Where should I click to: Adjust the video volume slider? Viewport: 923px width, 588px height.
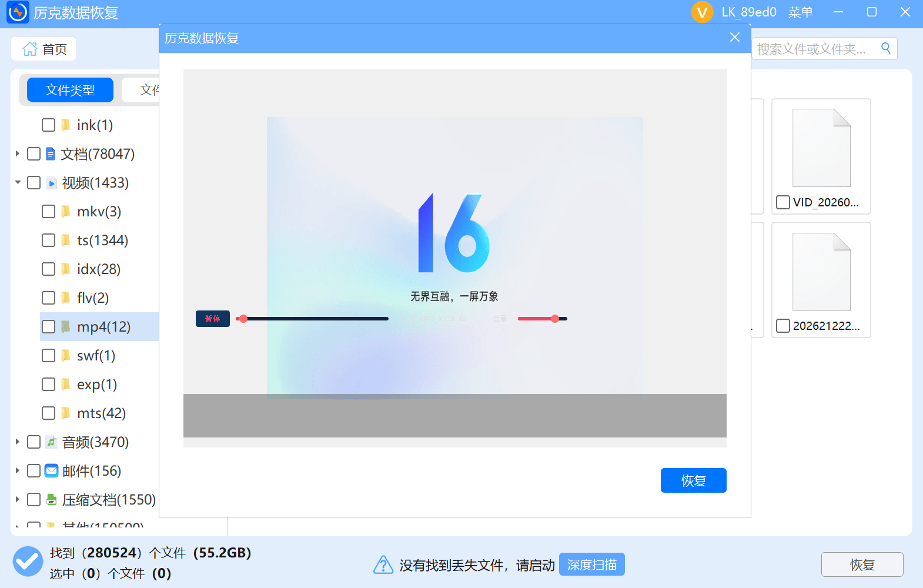pos(543,319)
